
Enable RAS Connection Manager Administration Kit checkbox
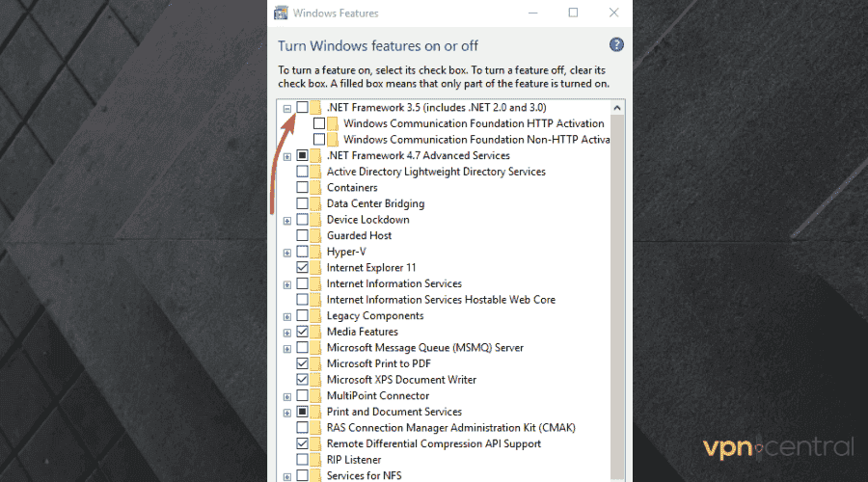(302, 428)
